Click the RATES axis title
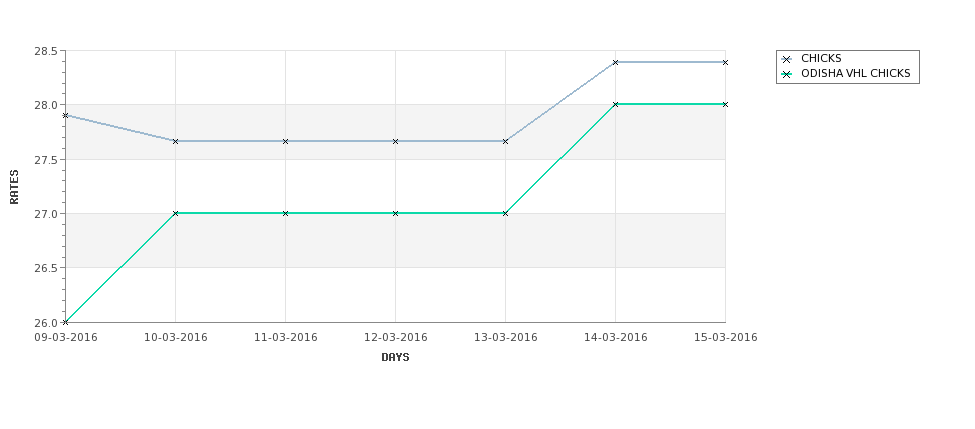Screen dimensions: 975x429 (x=14, y=187)
